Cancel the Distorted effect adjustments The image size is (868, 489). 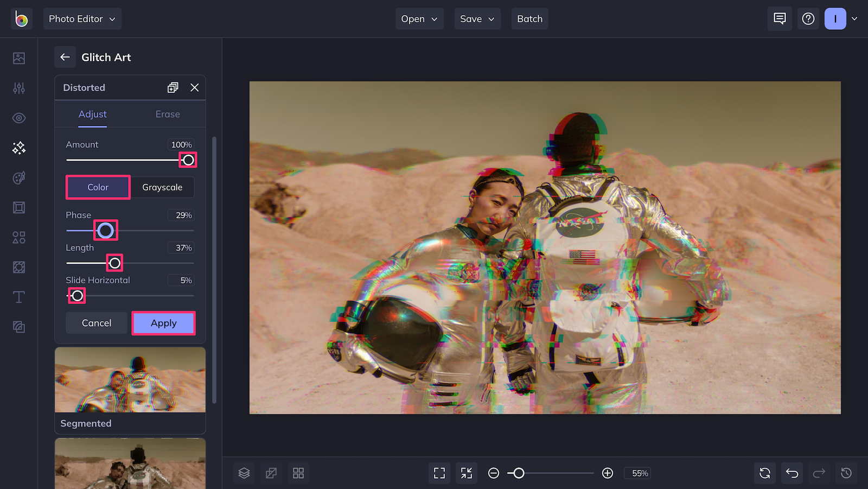click(96, 322)
